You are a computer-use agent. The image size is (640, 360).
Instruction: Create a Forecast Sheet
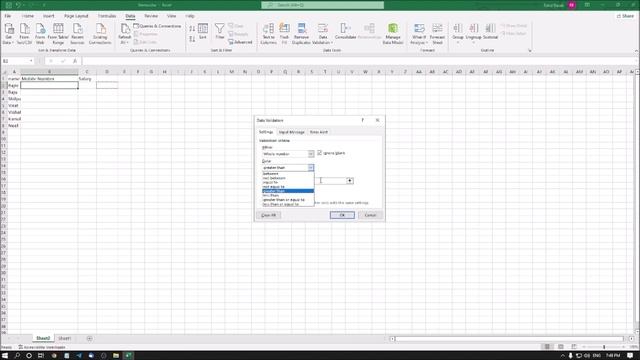click(437, 34)
